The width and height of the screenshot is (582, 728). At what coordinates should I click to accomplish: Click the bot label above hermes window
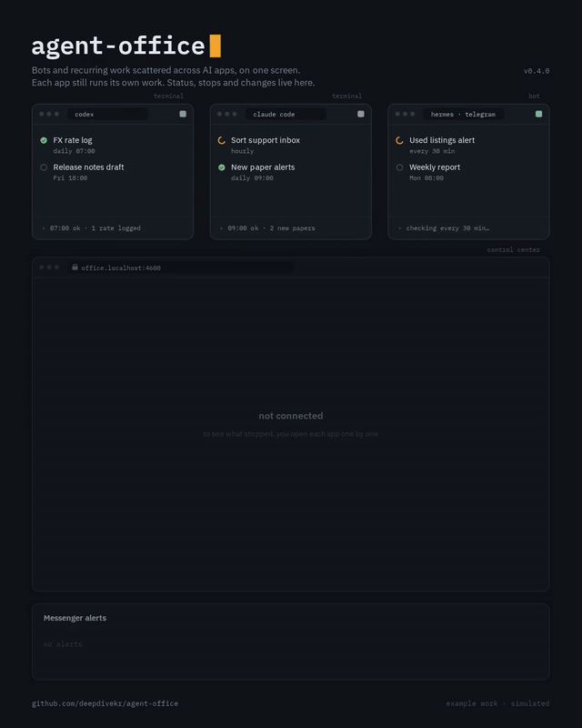pyautogui.click(x=534, y=96)
